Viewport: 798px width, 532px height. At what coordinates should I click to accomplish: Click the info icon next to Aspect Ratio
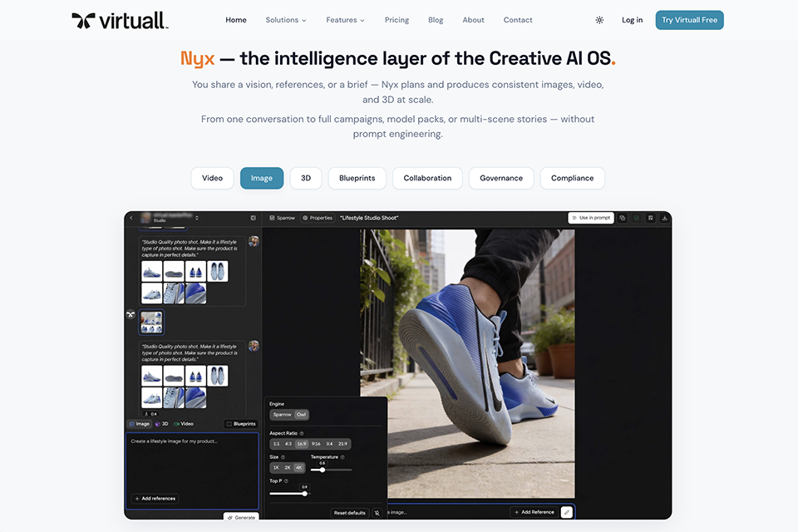(302, 433)
